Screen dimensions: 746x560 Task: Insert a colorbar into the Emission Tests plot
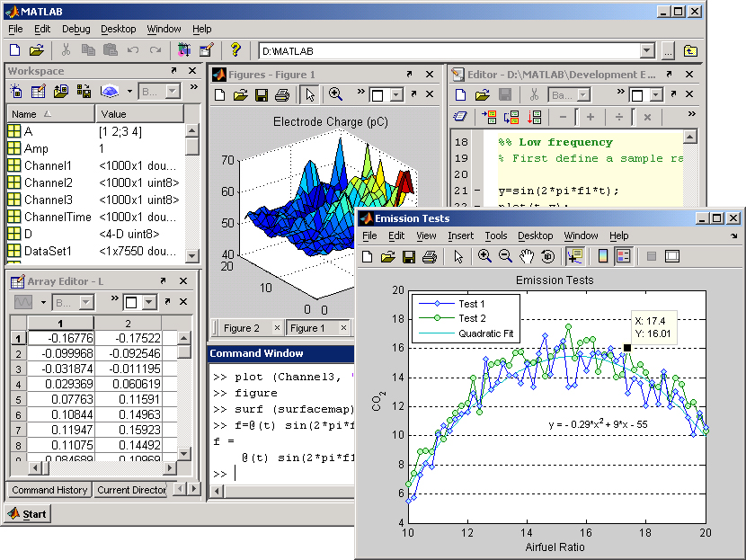point(602,255)
